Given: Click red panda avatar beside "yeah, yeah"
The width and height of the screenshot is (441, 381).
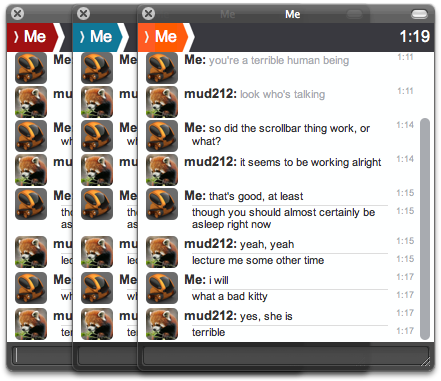Looking at the screenshot, I should pyautogui.click(x=162, y=252).
